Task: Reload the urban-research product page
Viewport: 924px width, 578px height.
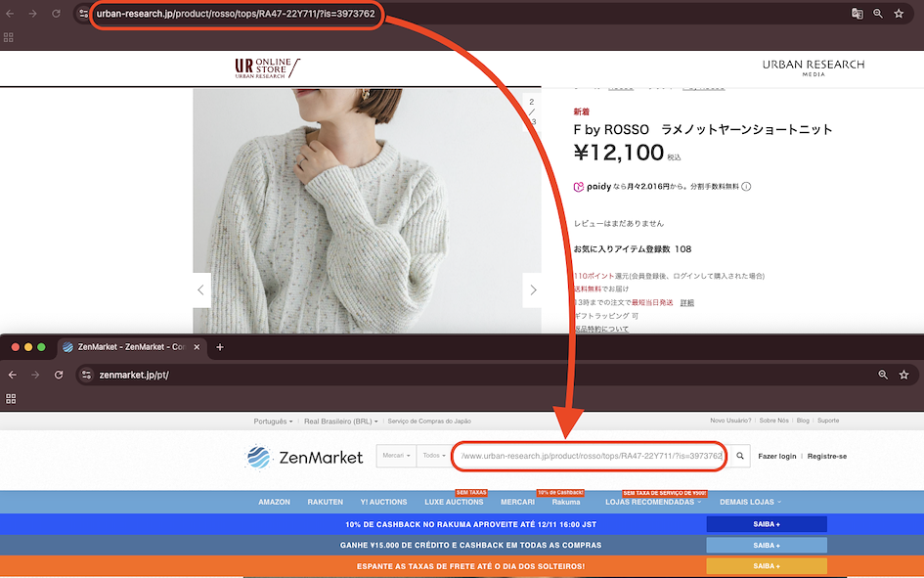Action: 56,14
